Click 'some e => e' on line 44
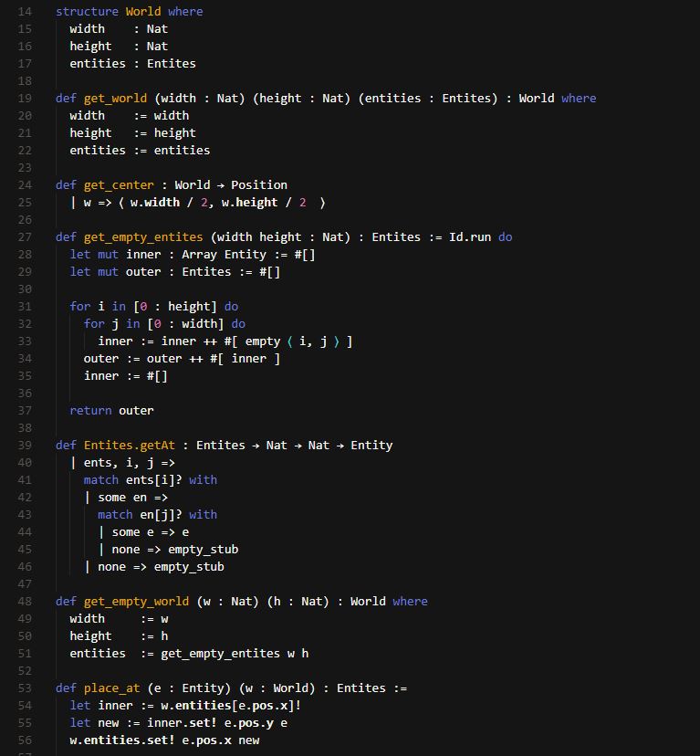Viewport: 700px width, 756px height. pos(151,532)
